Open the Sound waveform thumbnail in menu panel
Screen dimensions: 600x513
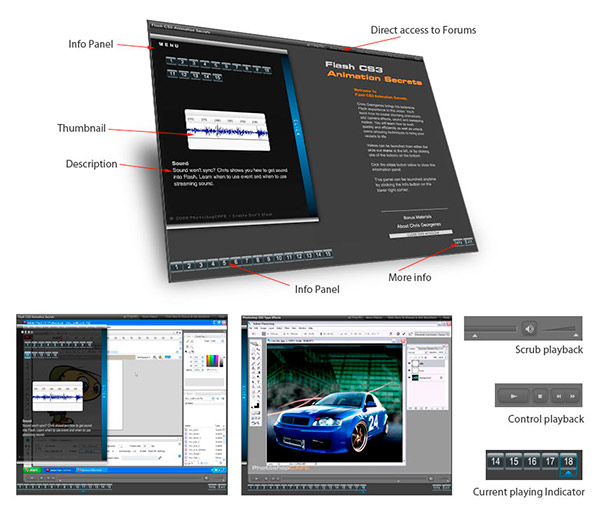click(x=227, y=131)
